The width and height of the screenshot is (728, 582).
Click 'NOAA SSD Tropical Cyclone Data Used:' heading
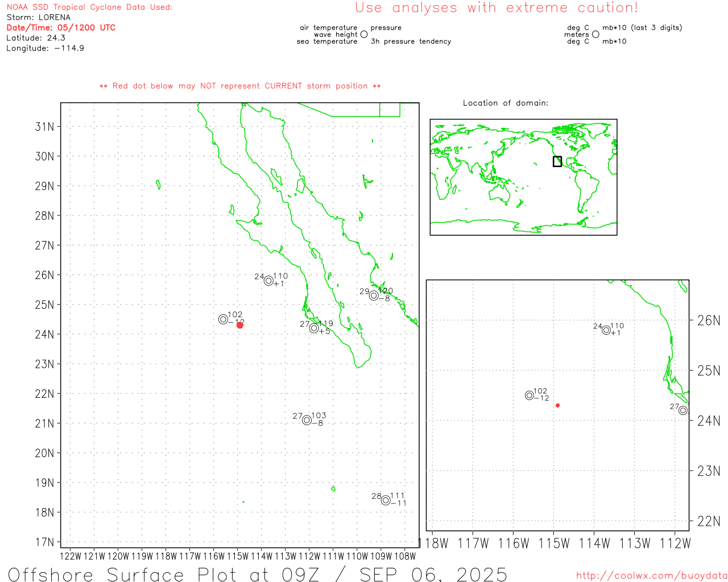[89, 7]
